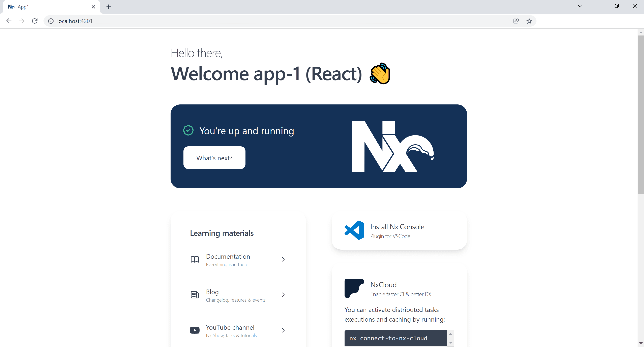Click the code box scroll down arrow
Screen dimensions: 644x347
click(x=450, y=343)
